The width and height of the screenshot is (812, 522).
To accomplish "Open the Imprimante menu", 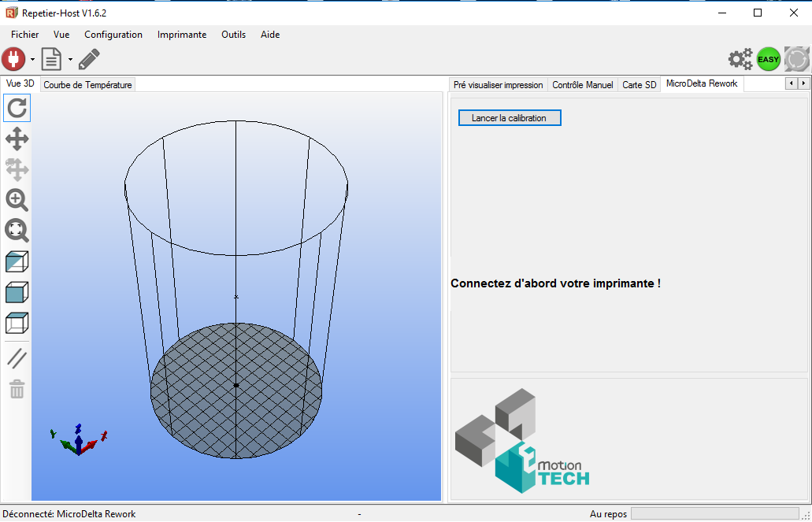I will click(x=182, y=35).
